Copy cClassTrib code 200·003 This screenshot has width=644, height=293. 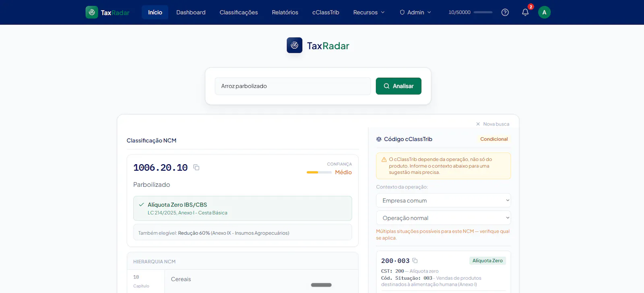pyautogui.click(x=415, y=261)
